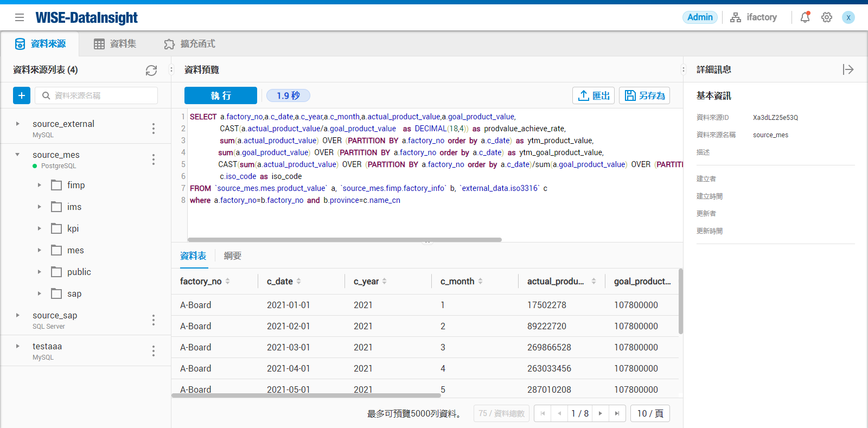Add a new data source with plus button

coord(22,95)
